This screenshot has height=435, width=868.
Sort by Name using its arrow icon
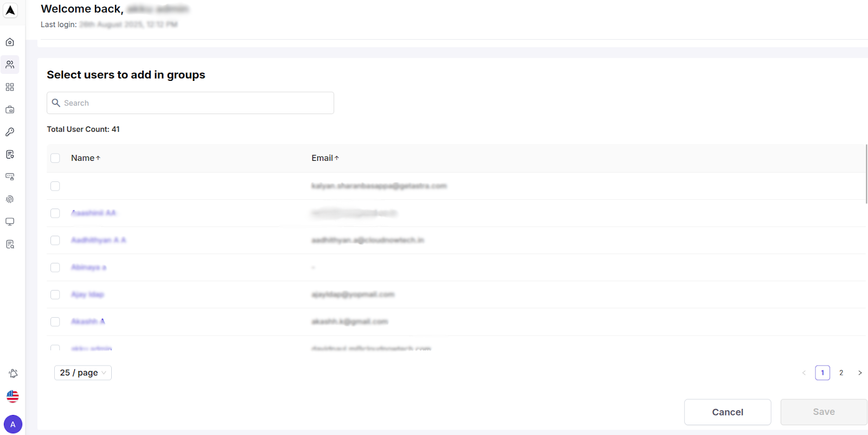coord(98,158)
